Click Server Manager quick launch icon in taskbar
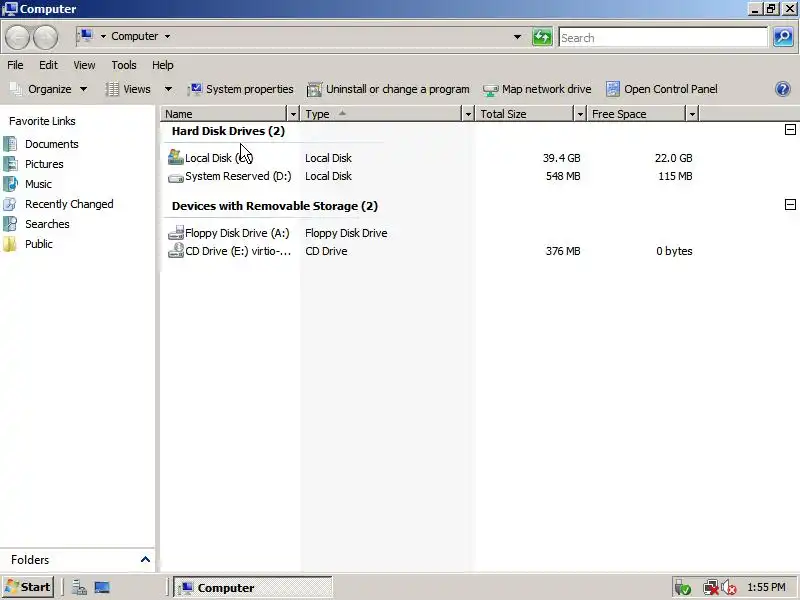Image resolution: width=800 pixels, height=600 pixels. [x=79, y=588]
